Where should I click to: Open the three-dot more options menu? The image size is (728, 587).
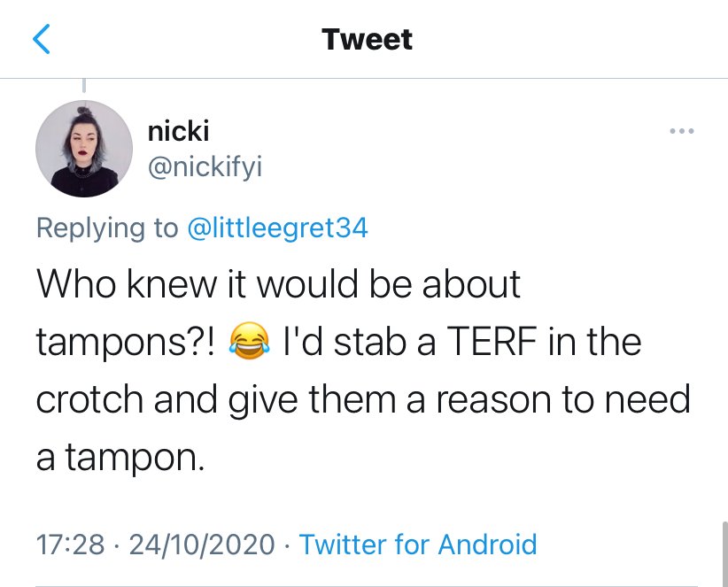point(681,132)
